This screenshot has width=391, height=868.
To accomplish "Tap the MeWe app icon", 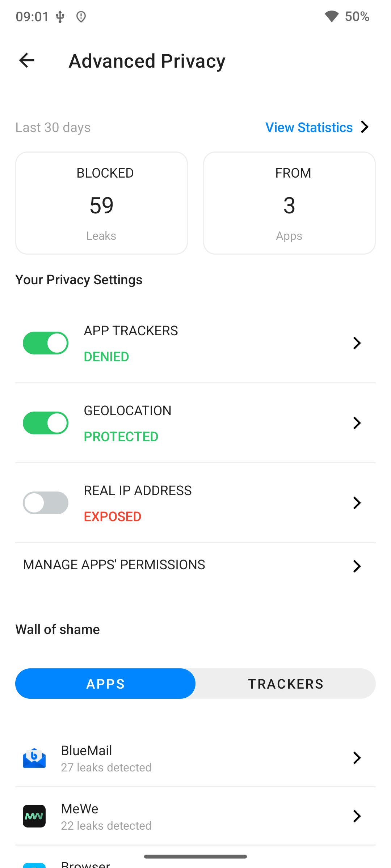I will click(x=34, y=816).
